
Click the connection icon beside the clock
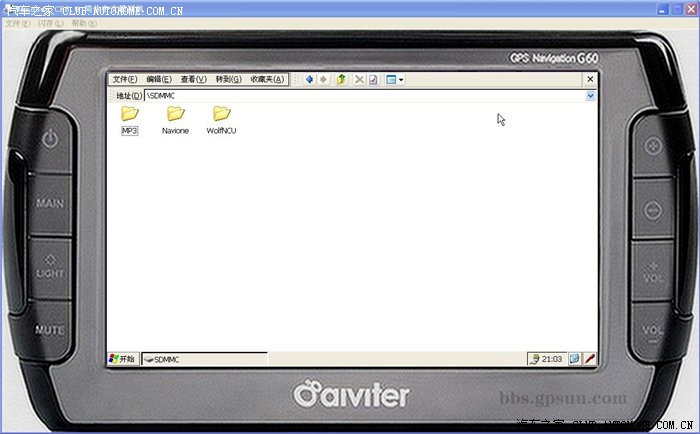tap(534, 359)
